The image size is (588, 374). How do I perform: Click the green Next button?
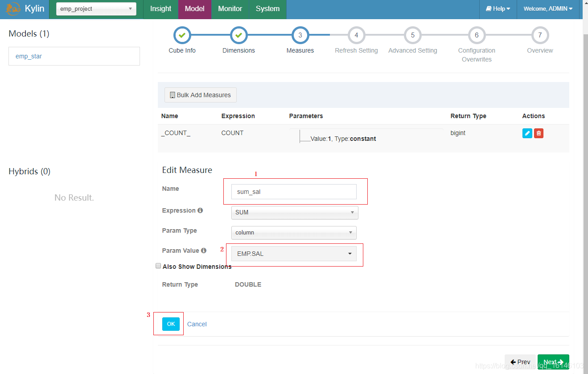pyautogui.click(x=553, y=362)
